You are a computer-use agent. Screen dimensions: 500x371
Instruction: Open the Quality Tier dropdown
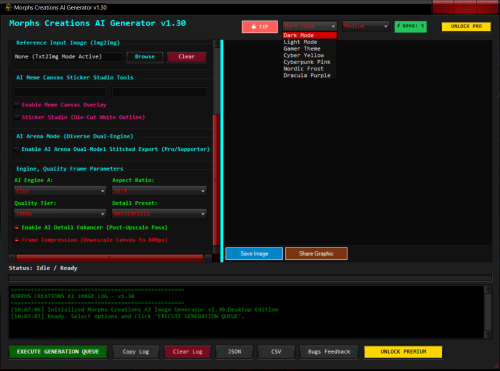pyautogui.click(x=60, y=213)
